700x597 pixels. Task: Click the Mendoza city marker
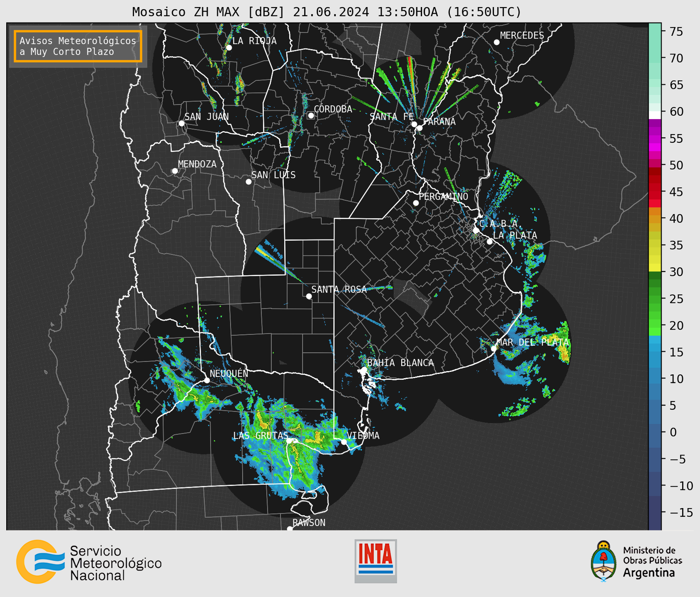175,171
